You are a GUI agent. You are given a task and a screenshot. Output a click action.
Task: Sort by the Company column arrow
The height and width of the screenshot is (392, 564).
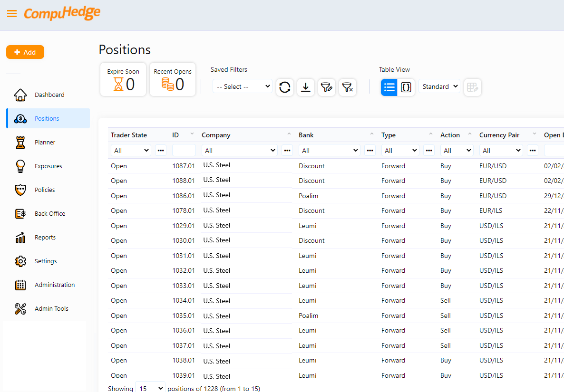click(289, 134)
